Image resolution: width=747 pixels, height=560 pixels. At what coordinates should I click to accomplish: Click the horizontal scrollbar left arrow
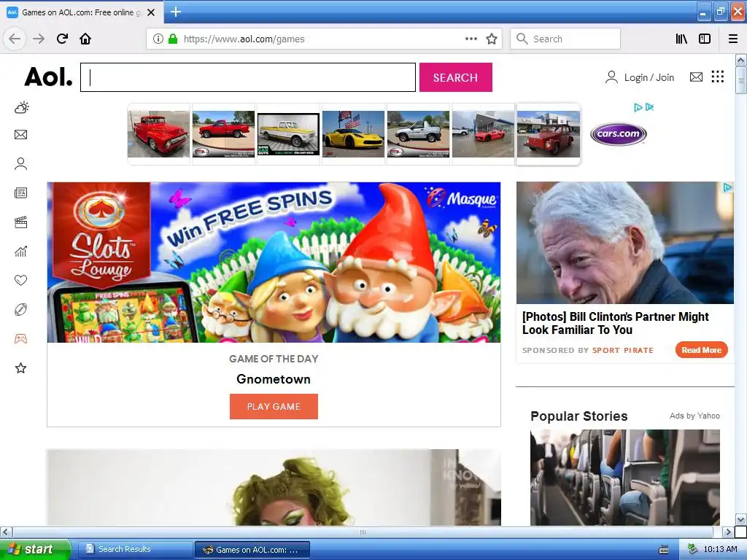[6, 532]
